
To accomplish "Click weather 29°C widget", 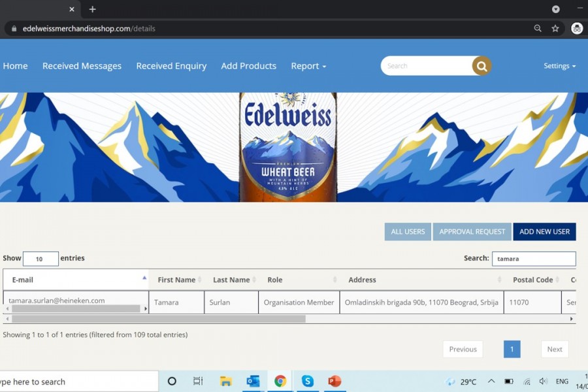I will tap(461, 382).
